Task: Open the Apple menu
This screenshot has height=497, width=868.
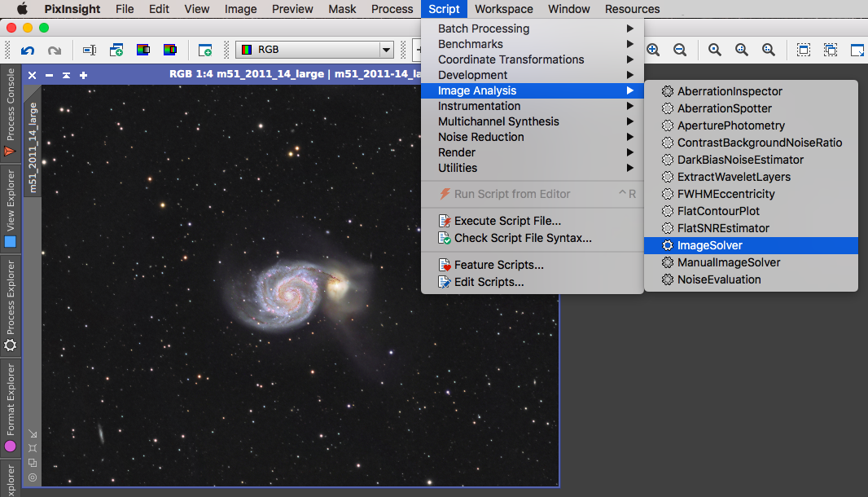Action: click(22, 9)
